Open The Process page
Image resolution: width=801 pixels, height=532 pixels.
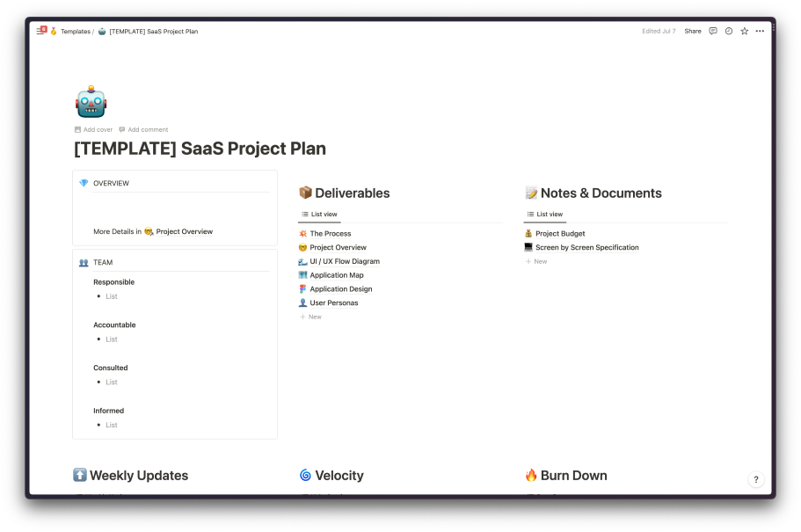pyautogui.click(x=331, y=234)
